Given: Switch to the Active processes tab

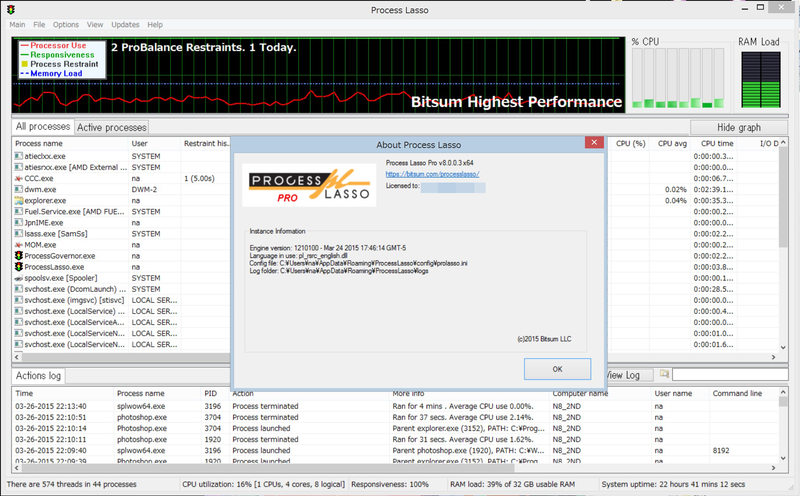Looking at the screenshot, I should click(x=112, y=128).
